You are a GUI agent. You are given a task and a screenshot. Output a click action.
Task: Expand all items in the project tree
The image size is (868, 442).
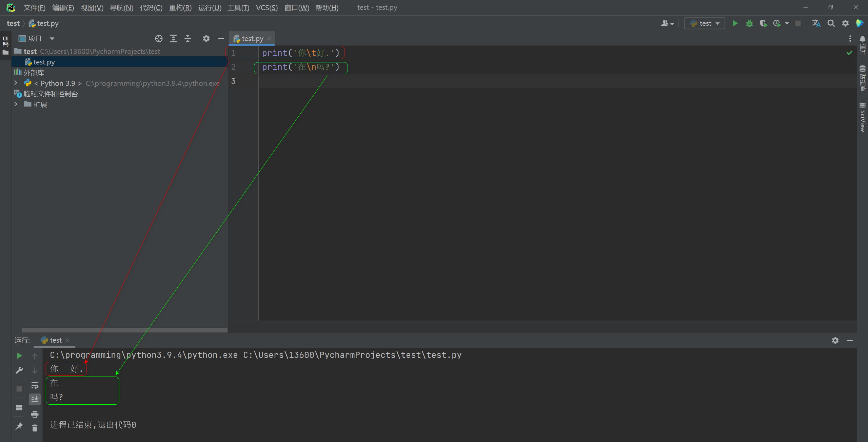(173, 39)
